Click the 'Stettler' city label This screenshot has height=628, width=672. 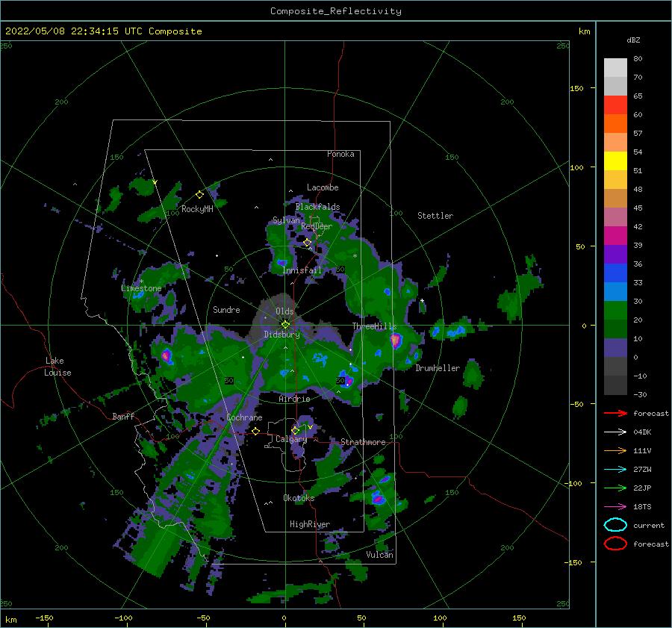[x=435, y=216]
